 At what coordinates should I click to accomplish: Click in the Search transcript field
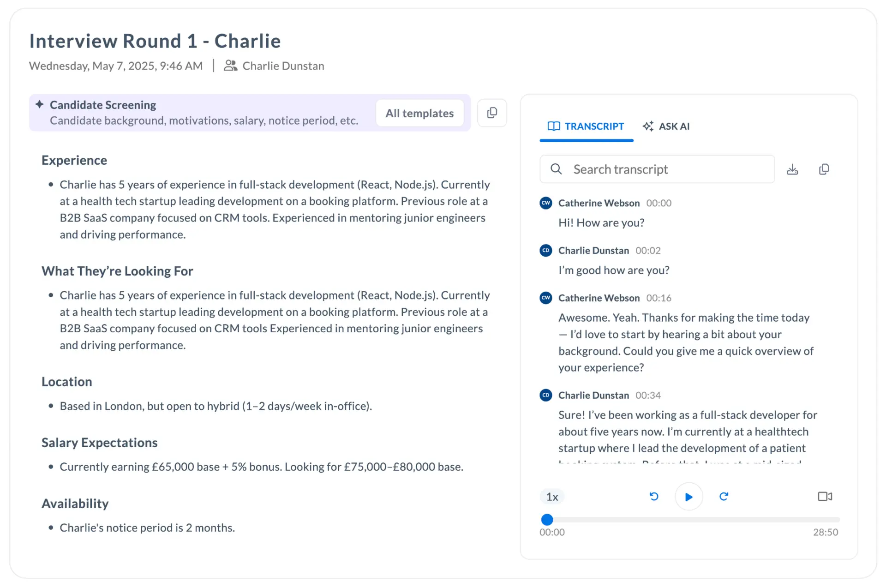point(657,169)
